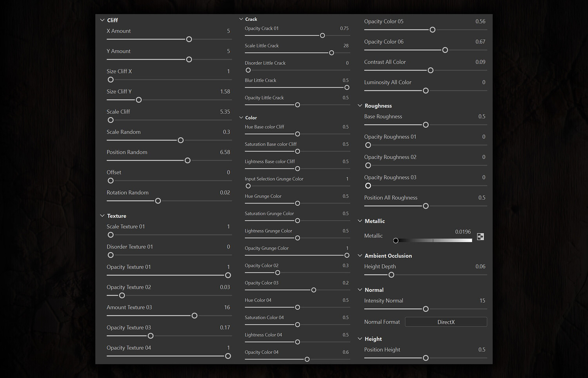Collapse the Height section chevron
This screenshot has height=378, width=588.
360,339
